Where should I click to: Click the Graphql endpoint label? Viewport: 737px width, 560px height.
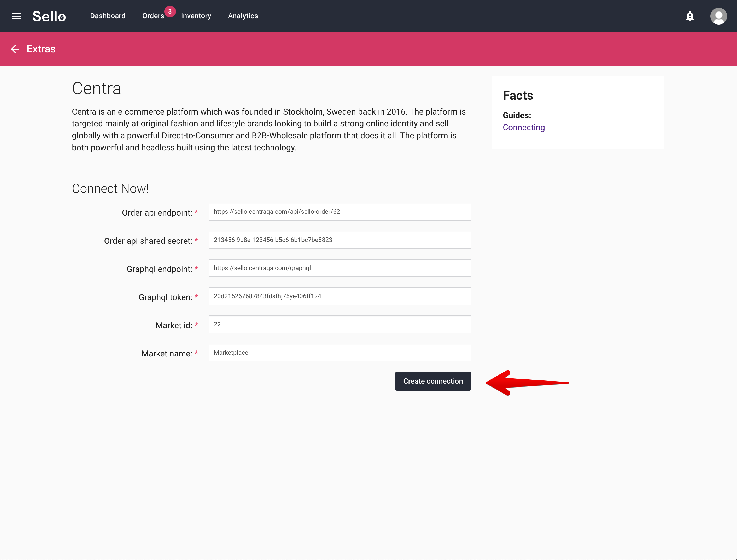(160, 269)
